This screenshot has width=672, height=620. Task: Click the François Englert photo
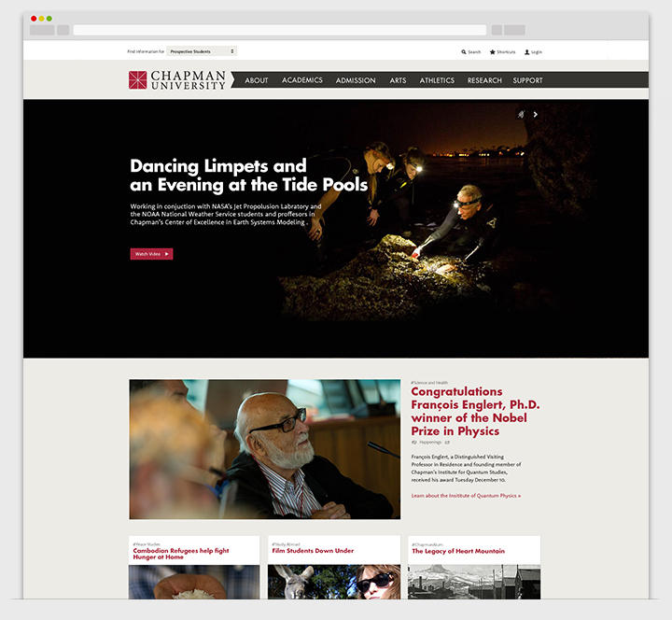tap(264, 449)
